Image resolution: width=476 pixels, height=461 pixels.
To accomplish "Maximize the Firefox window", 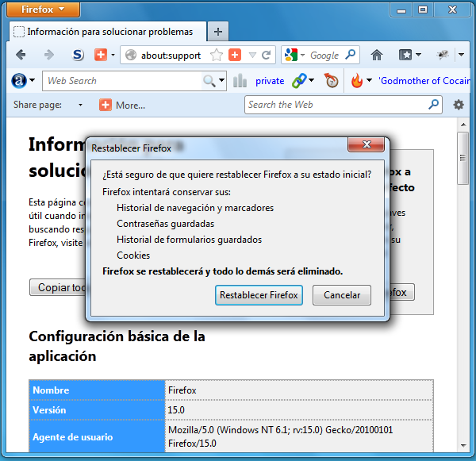I will pyautogui.click(x=423, y=10).
